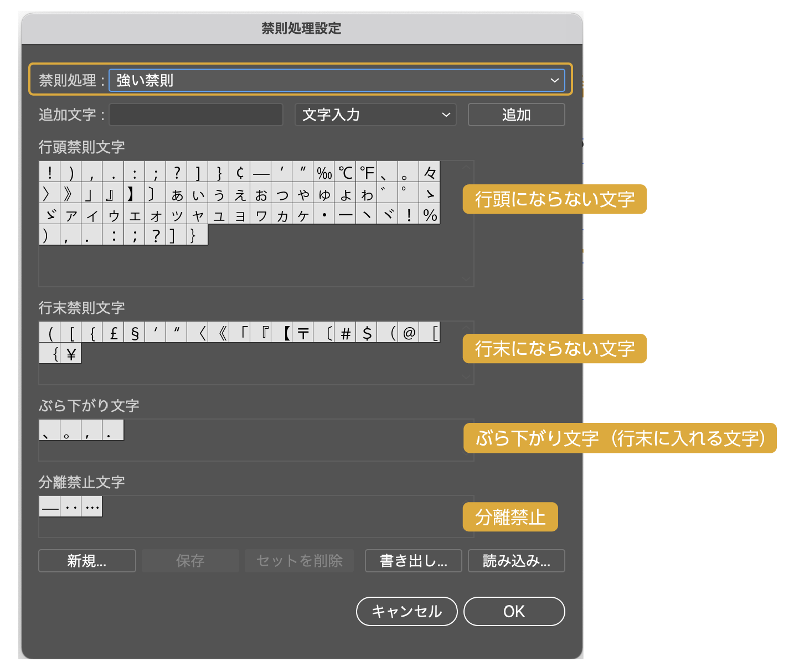Select the わ hiragana cell

367,193
